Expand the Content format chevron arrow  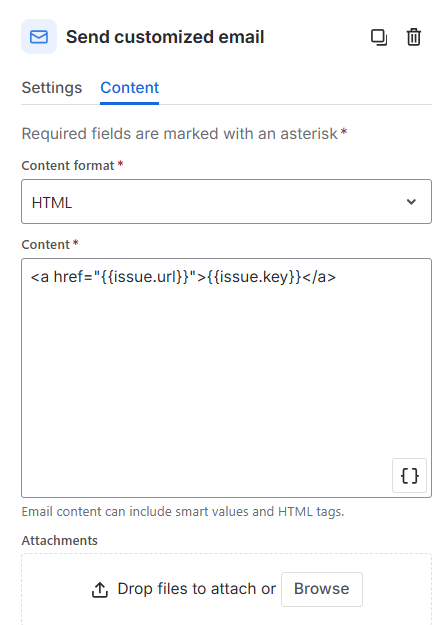tap(411, 202)
